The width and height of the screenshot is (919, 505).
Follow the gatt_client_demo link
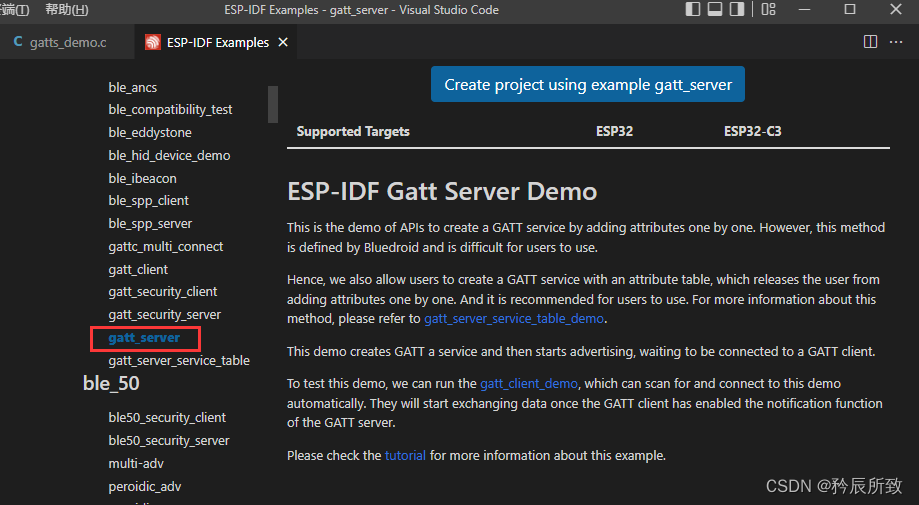529,383
